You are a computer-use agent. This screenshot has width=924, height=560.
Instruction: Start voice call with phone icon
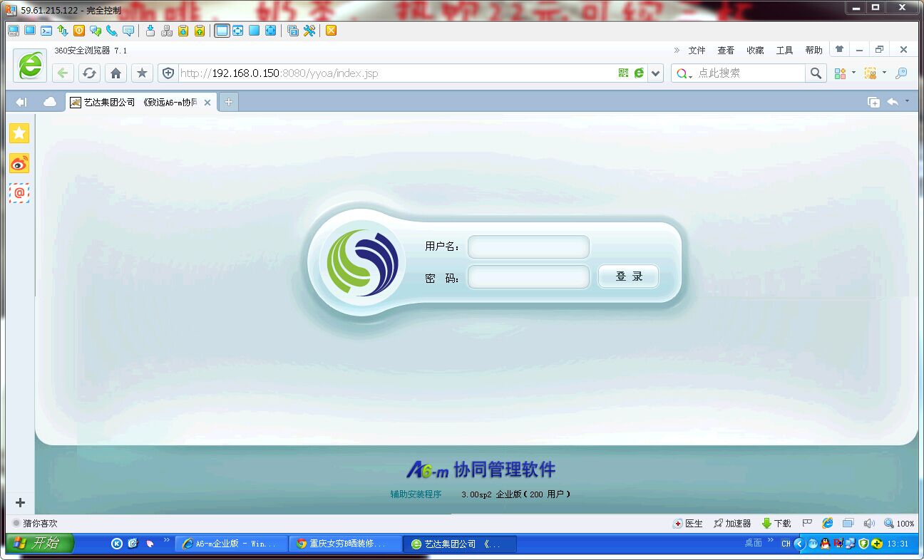point(112,31)
